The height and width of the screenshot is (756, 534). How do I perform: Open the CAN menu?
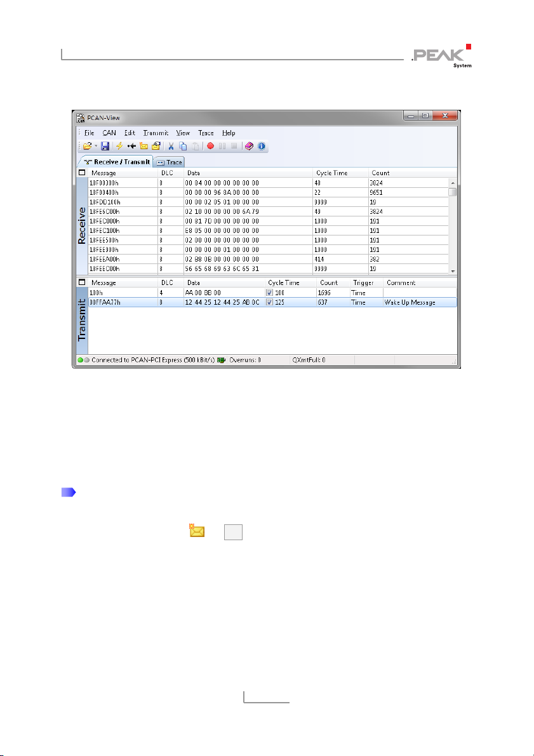tap(109, 133)
